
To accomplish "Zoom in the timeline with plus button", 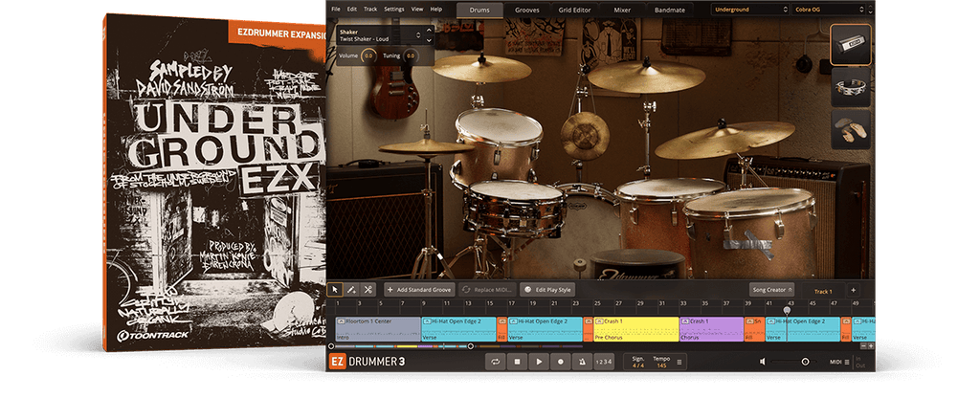I will 871,345.
